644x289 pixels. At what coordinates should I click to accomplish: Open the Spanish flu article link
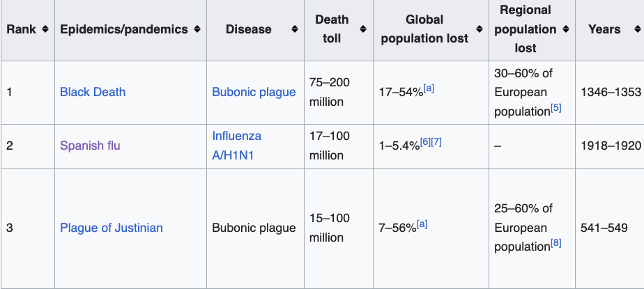coord(90,146)
